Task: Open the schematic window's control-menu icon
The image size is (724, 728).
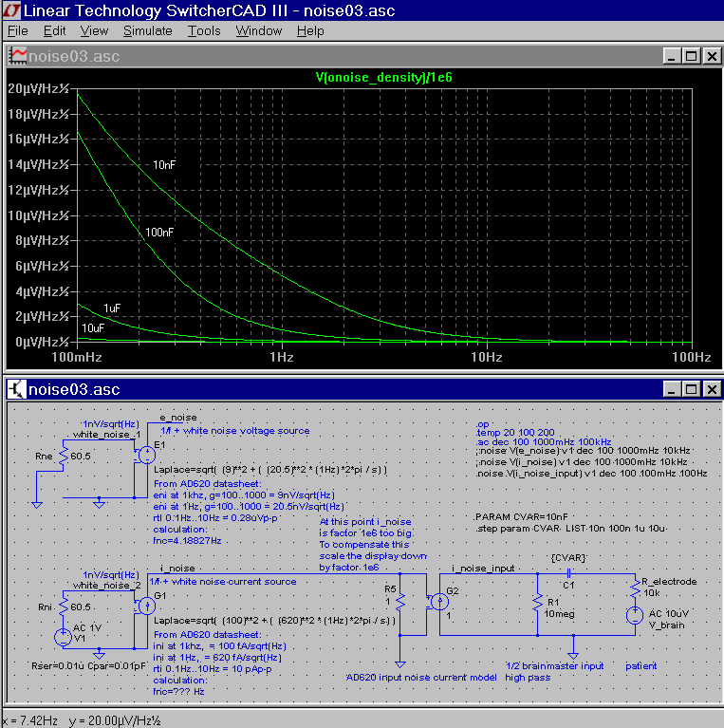Action: click(x=17, y=389)
